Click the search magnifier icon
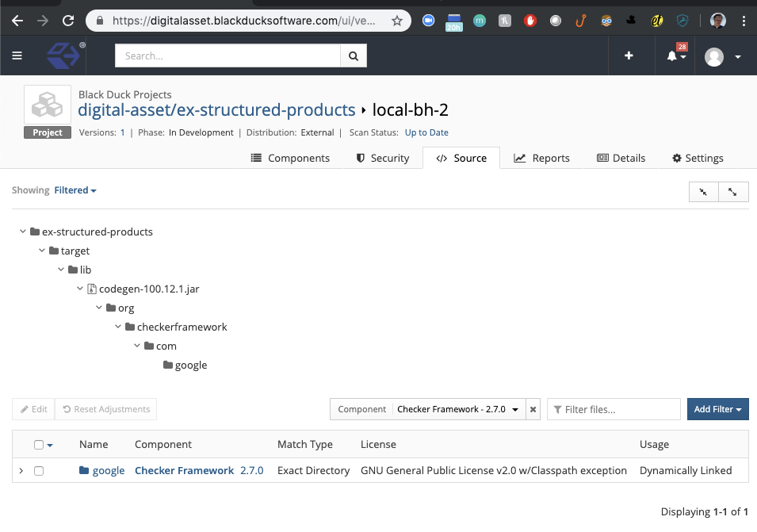757x532 pixels. tap(352, 55)
